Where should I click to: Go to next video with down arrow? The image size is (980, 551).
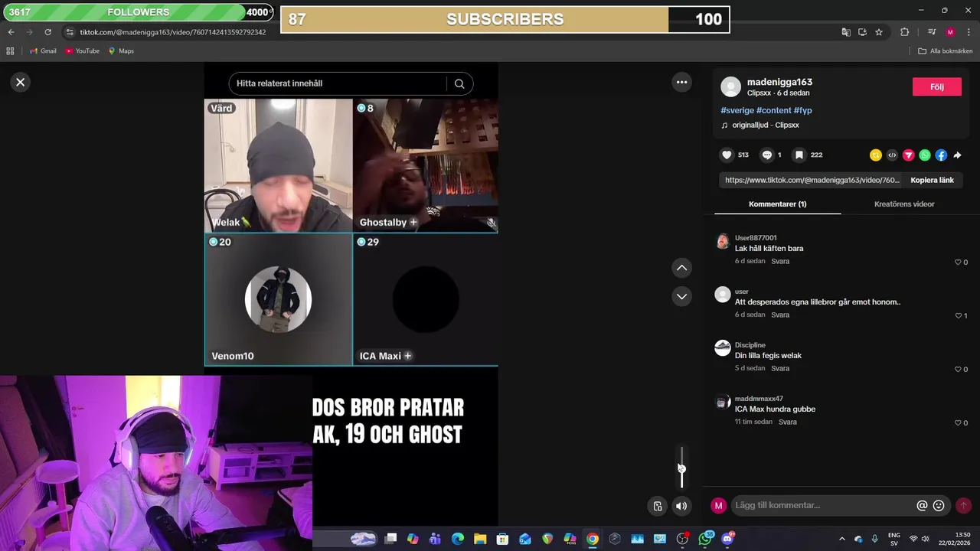[681, 296]
